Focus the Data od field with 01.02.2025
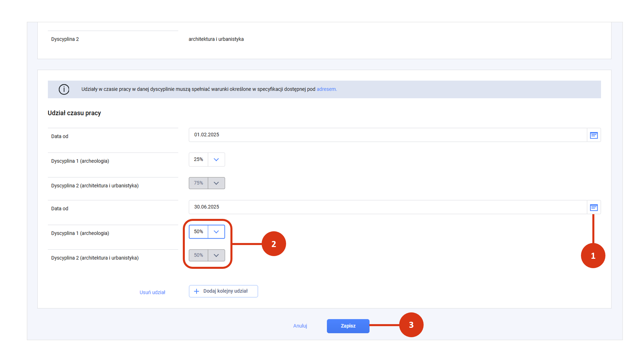This screenshot has height=362, width=644. click(388, 135)
